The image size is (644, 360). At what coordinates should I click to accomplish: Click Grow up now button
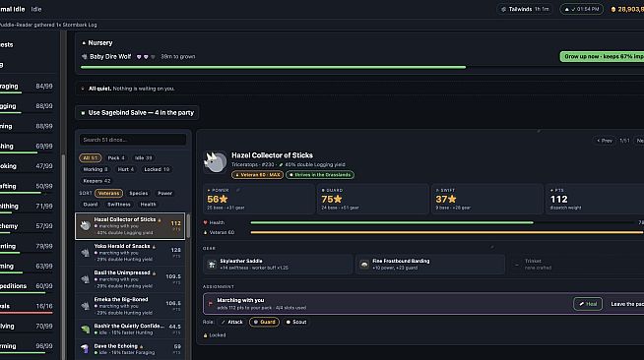(x=602, y=57)
